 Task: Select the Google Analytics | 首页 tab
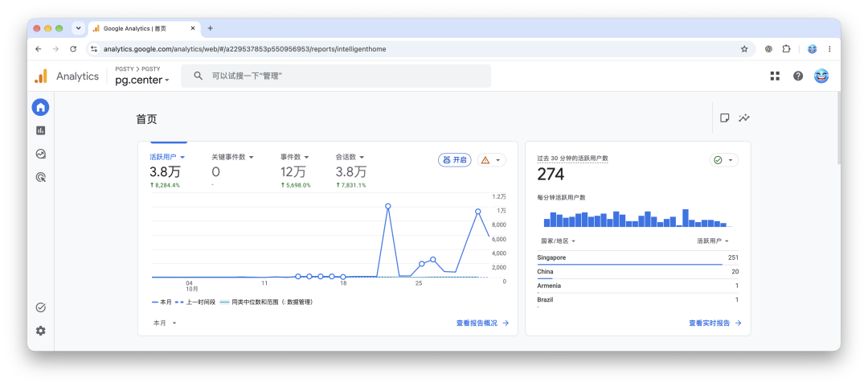(143, 28)
